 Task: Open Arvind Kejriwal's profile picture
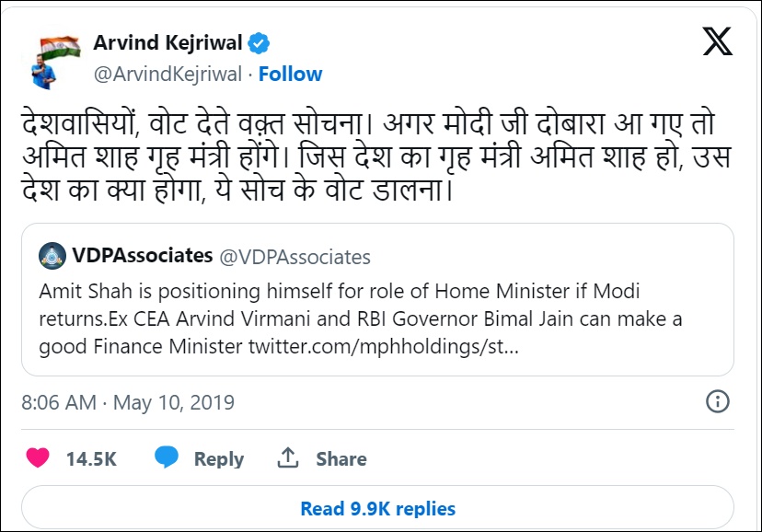click(59, 59)
